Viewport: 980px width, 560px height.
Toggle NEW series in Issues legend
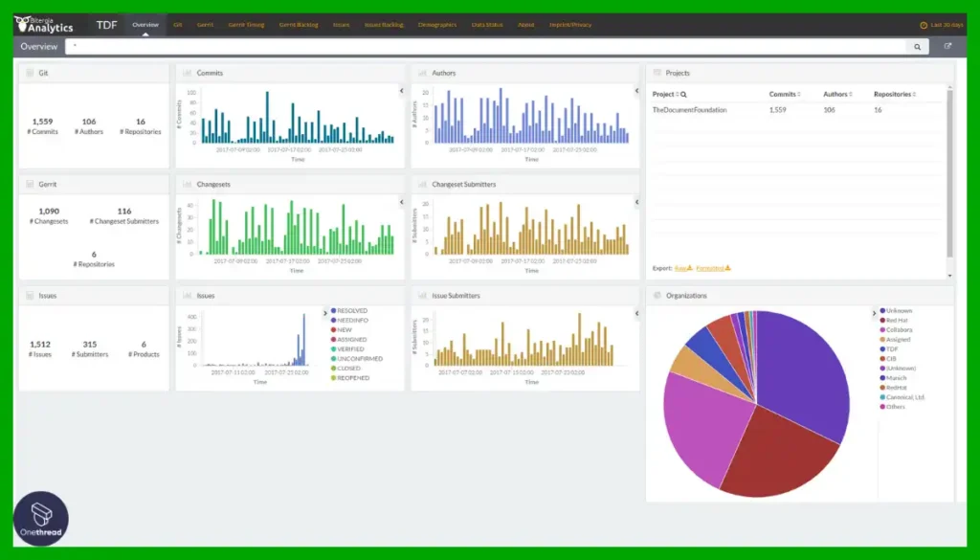pos(342,330)
